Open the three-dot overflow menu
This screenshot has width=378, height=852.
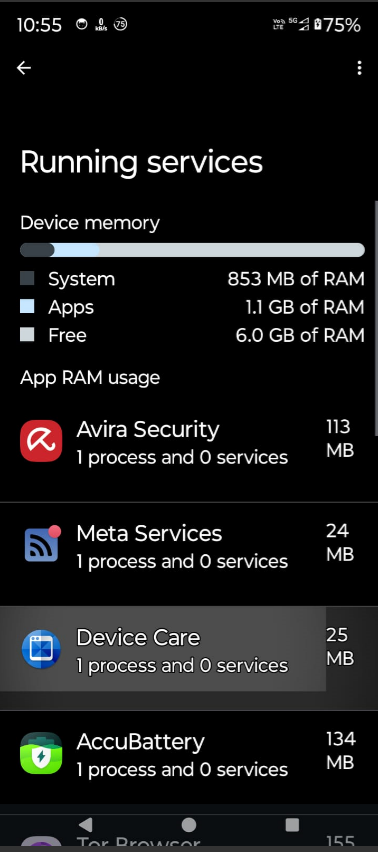[359, 68]
